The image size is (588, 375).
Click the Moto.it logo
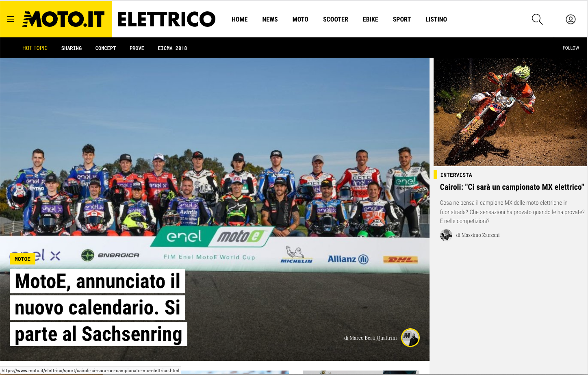pyautogui.click(x=63, y=19)
